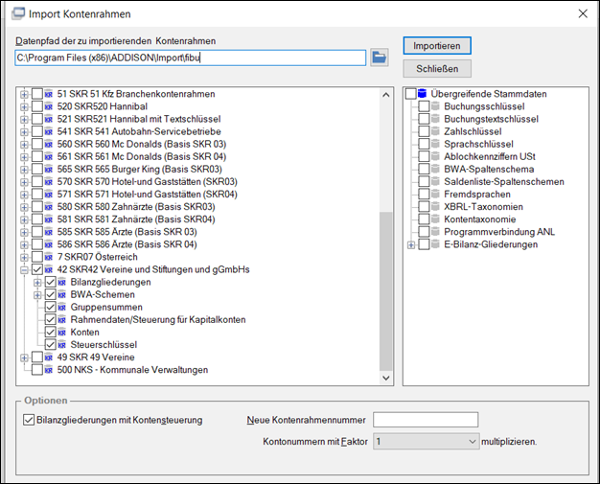Click the Importieren button

point(437,46)
